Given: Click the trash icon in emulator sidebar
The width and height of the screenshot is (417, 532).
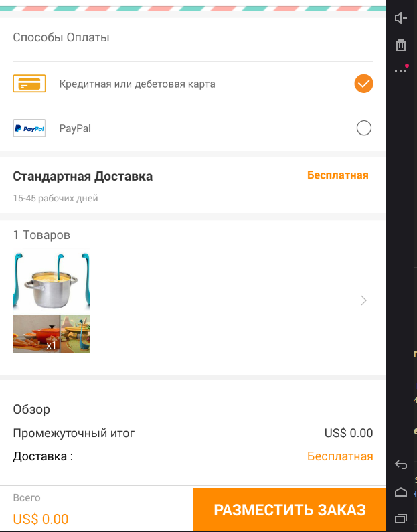Looking at the screenshot, I should click(x=401, y=46).
